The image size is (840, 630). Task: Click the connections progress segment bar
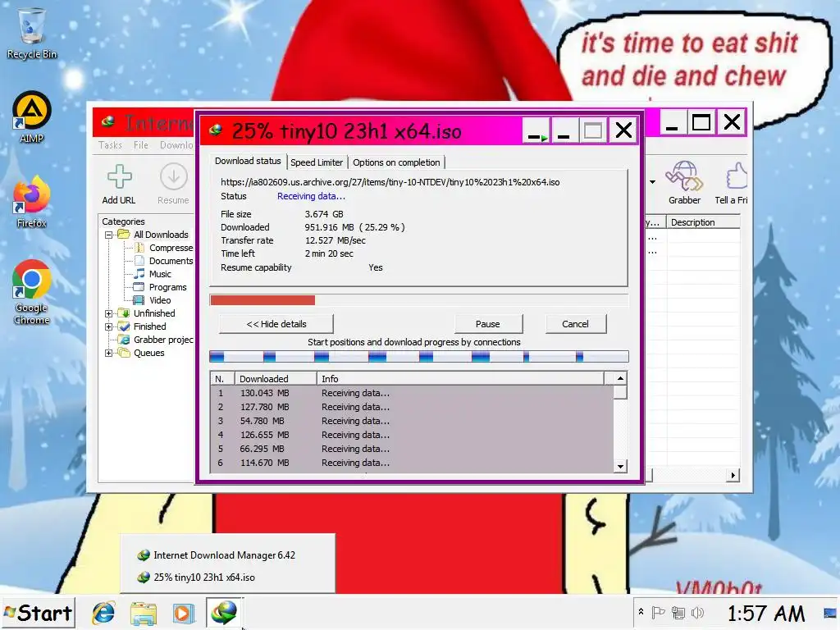point(419,357)
